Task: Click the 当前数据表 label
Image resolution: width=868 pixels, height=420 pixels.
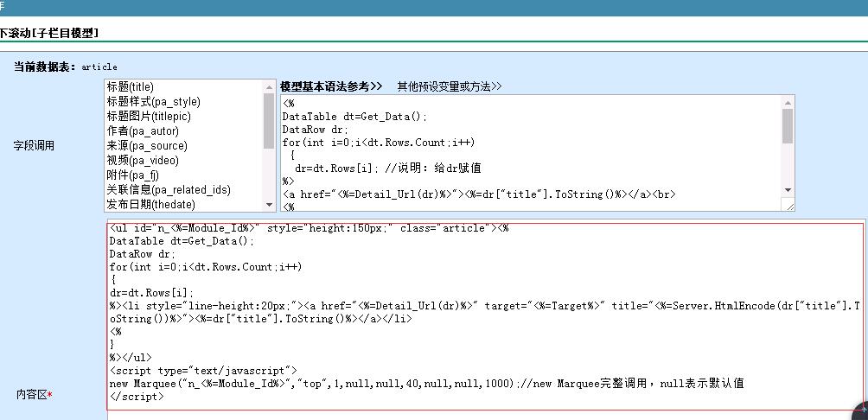Action: click(46, 67)
